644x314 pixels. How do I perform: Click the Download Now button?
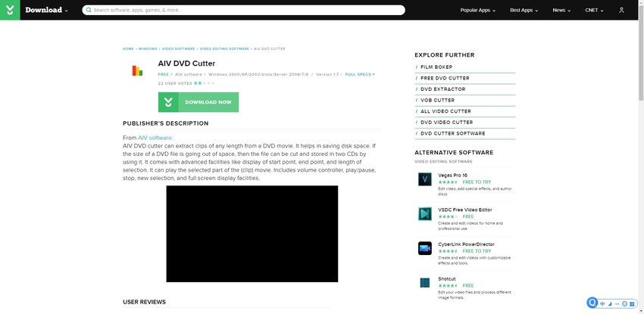click(x=199, y=102)
